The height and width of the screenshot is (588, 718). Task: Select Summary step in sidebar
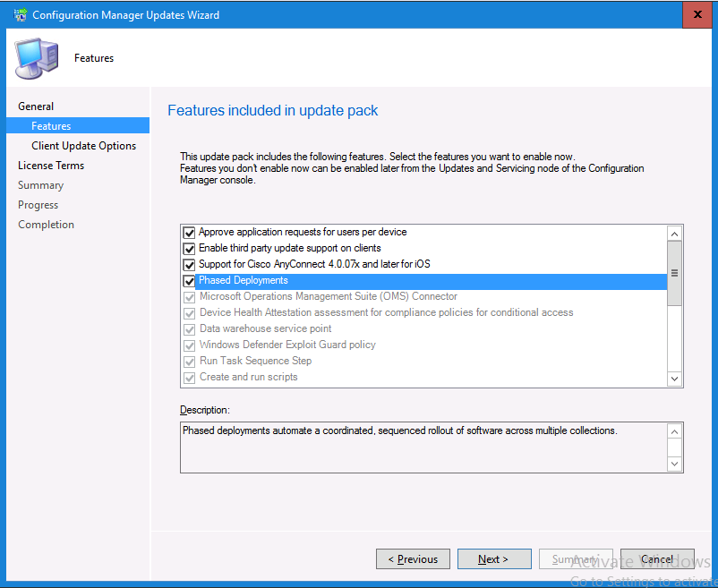pyautogui.click(x=41, y=185)
